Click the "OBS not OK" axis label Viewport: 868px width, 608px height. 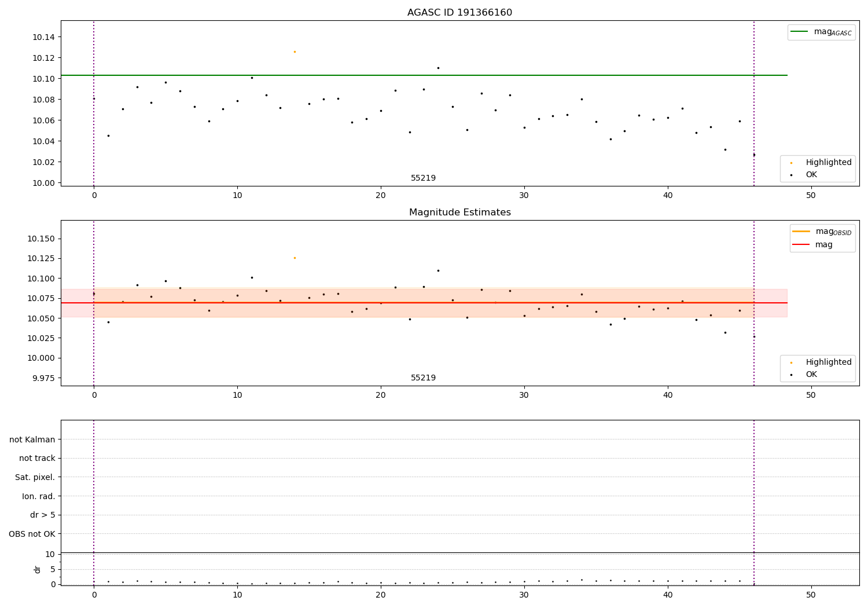click(32, 534)
